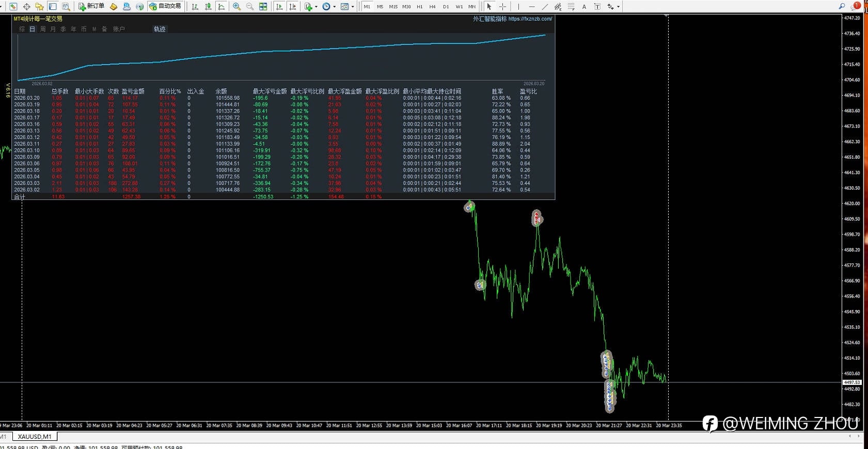Screen dimensions: 868x449
Task: Click the 4497.53 current price label
Action: (851, 382)
